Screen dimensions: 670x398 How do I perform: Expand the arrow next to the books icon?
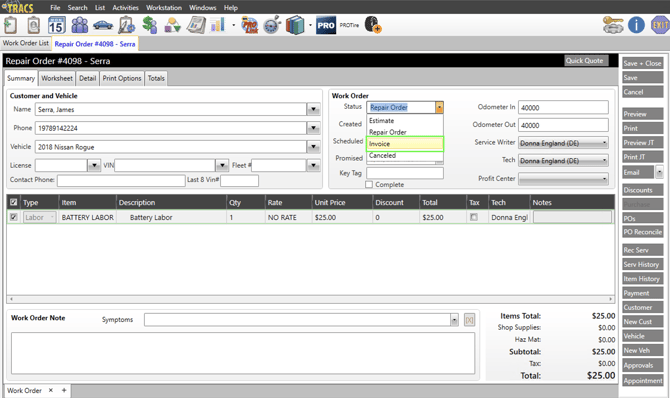[310, 25]
